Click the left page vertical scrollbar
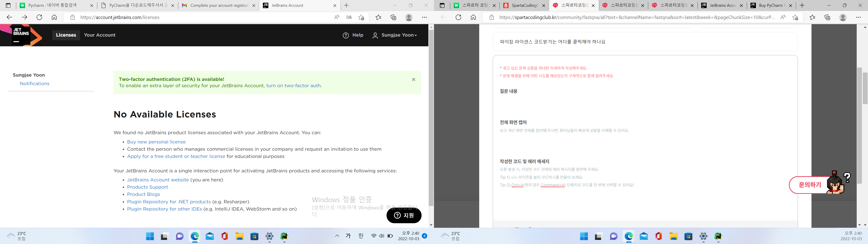 (x=431, y=118)
